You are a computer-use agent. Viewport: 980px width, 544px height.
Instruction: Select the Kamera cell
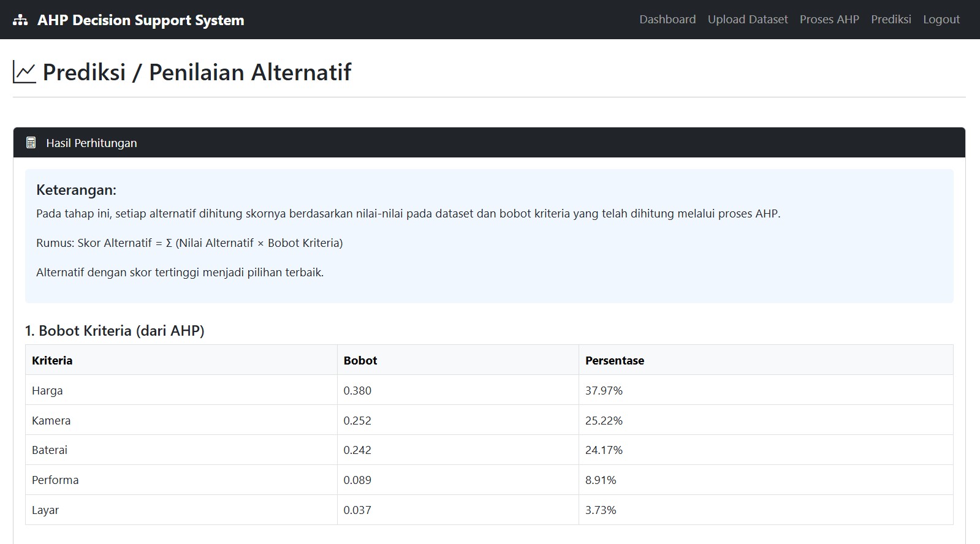[181, 420]
